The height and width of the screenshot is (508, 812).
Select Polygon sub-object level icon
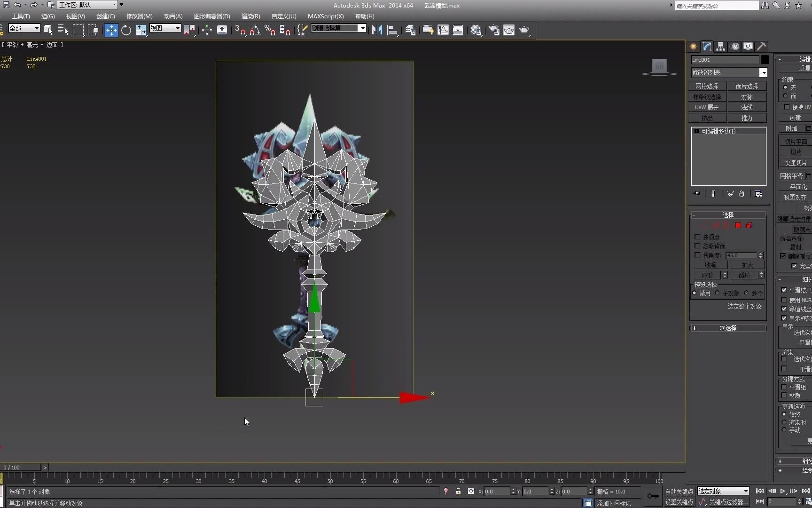coord(738,226)
